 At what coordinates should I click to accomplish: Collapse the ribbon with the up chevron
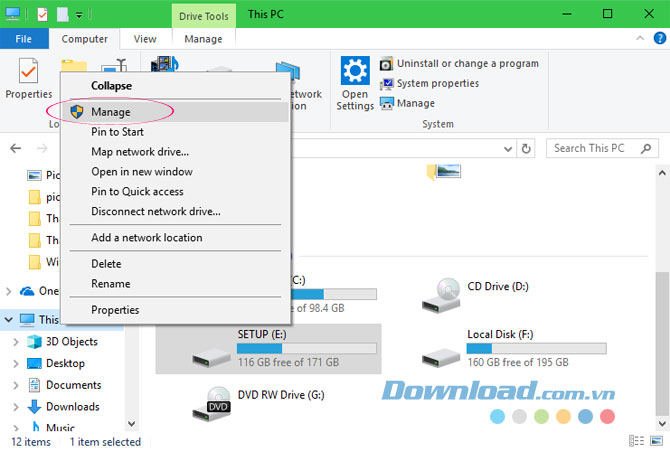(640, 38)
